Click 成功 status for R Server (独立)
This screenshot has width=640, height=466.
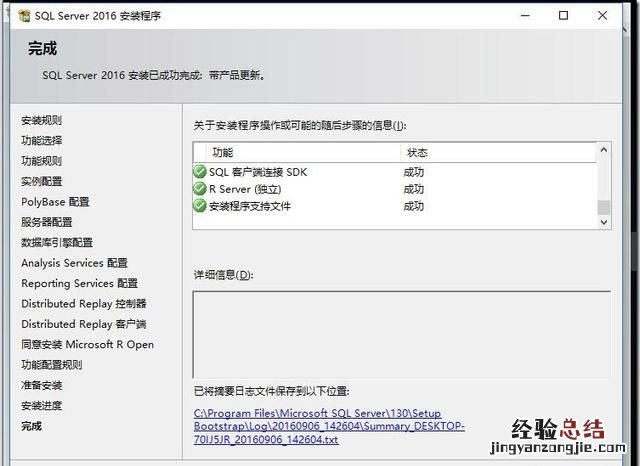tap(413, 189)
